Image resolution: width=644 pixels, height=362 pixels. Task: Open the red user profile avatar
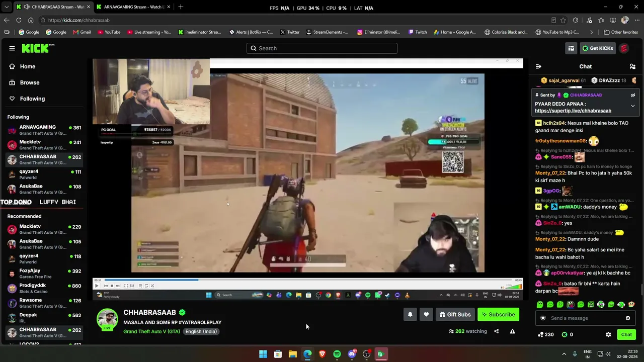[624, 48]
